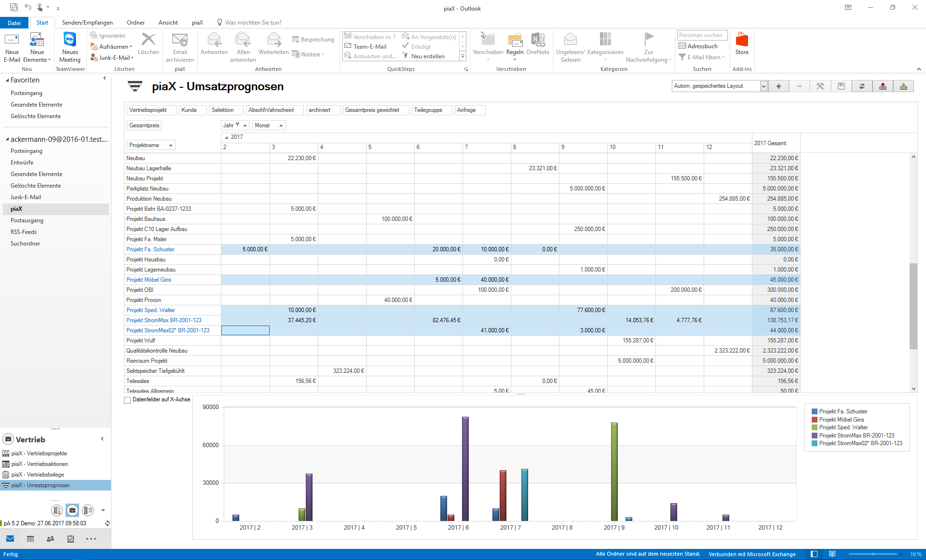
Task: Click the reading view icon in status bar
Action: (x=832, y=554)
